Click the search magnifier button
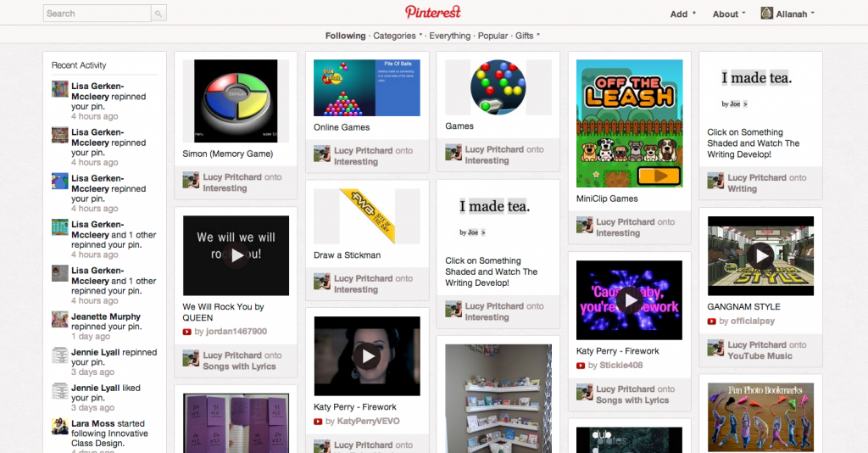This screenshot has height=453, width=868. point(159,14)
